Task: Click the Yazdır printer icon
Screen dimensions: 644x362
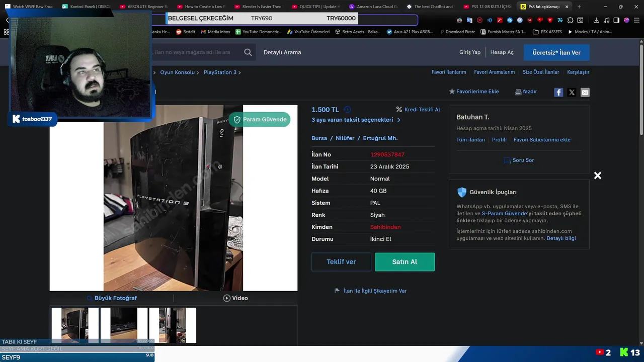Action: click(x=518, y=92)
